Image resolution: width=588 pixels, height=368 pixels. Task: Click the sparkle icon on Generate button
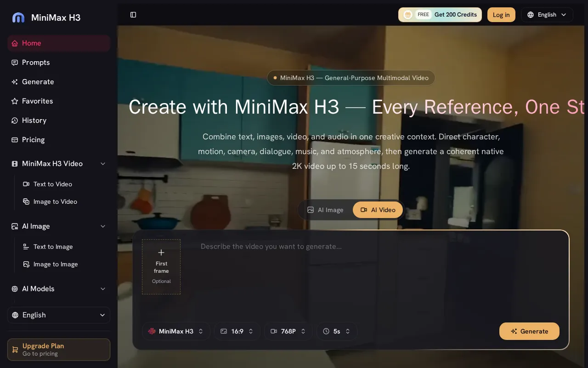pos(514,331)
